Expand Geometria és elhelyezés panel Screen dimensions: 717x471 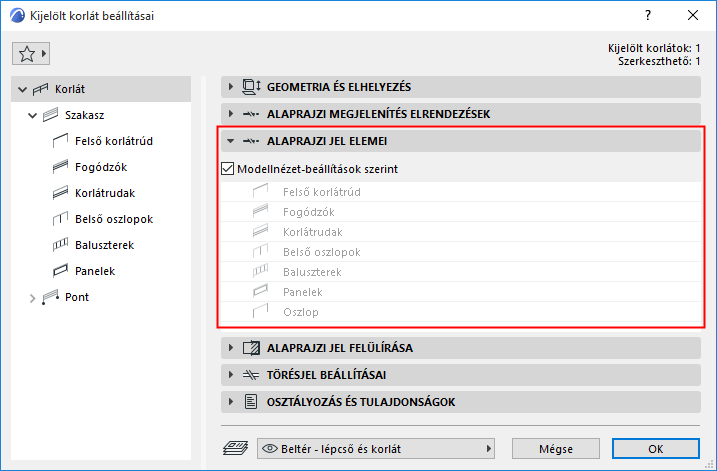coord(230,87)
